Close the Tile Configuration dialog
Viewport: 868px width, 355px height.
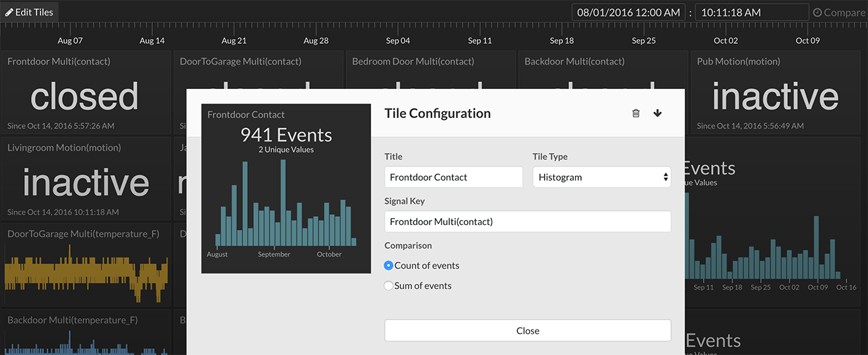(527, 331)
